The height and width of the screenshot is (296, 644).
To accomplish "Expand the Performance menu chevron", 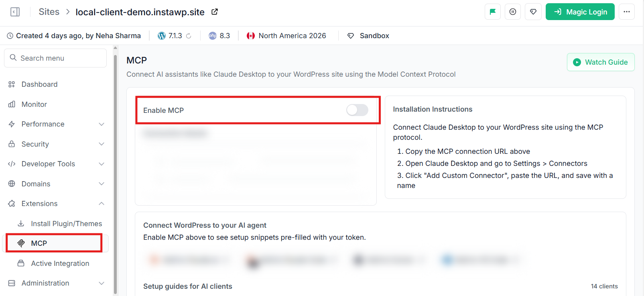I will click(102, 124).
